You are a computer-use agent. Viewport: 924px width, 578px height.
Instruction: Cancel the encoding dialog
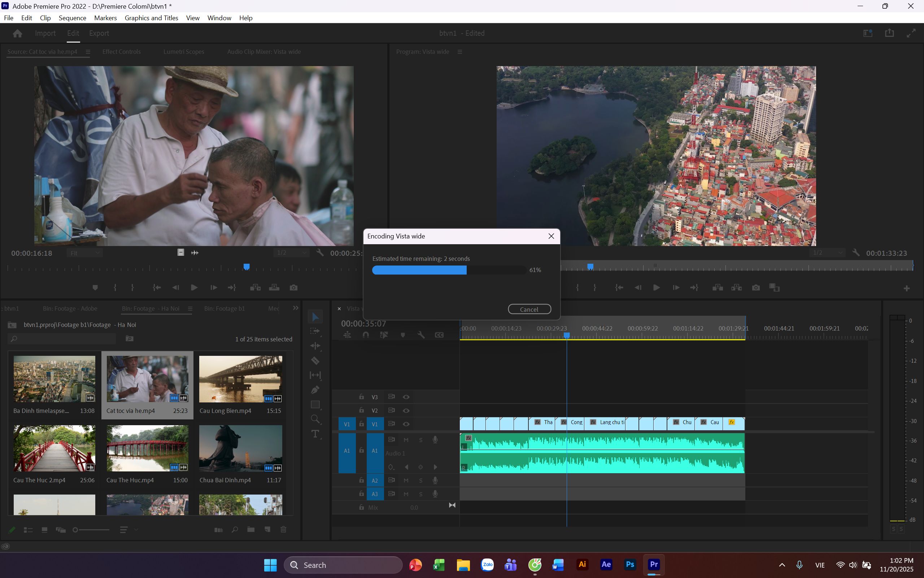[x=529, y=309]
